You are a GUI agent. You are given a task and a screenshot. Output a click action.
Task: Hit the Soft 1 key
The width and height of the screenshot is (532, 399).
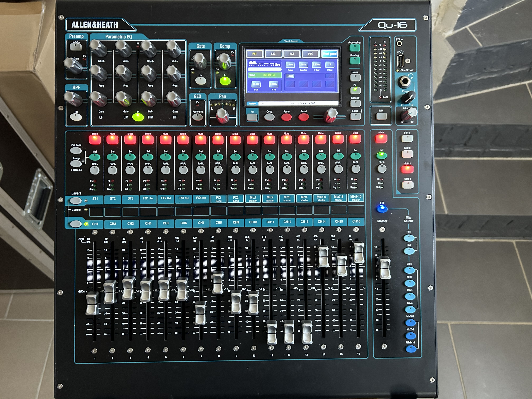(x=407, y=139)
